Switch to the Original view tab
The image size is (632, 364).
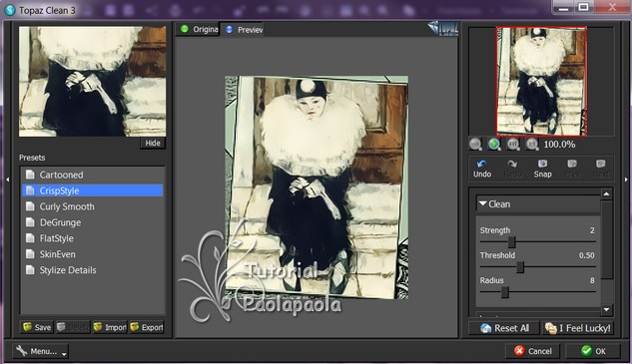pyautogui.click(x=199, y=29)
